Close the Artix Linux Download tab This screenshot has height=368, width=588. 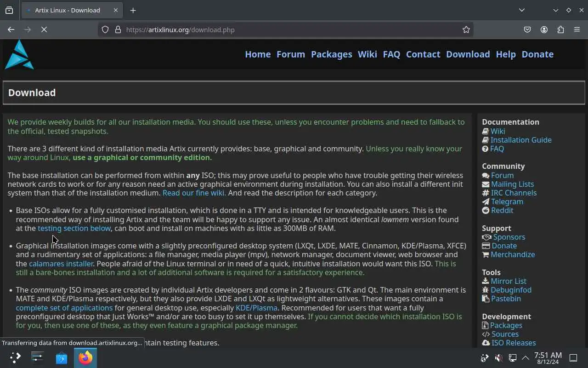[x=115, y=10]
